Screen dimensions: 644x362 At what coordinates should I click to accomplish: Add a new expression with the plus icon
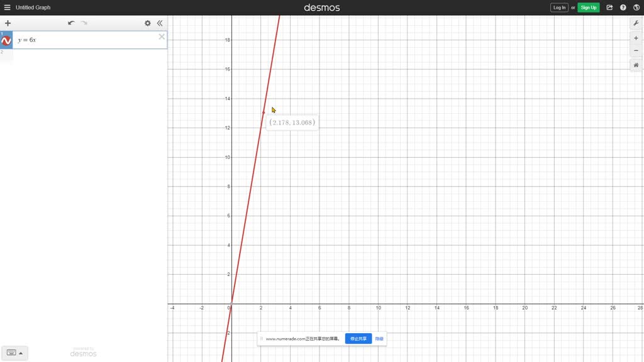[x=8, y=23]
